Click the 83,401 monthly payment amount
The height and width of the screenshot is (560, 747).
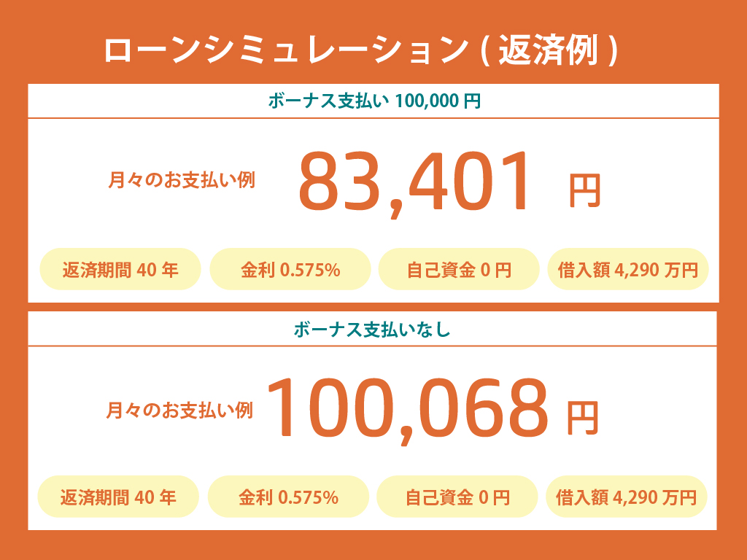(x=414, y=182)
